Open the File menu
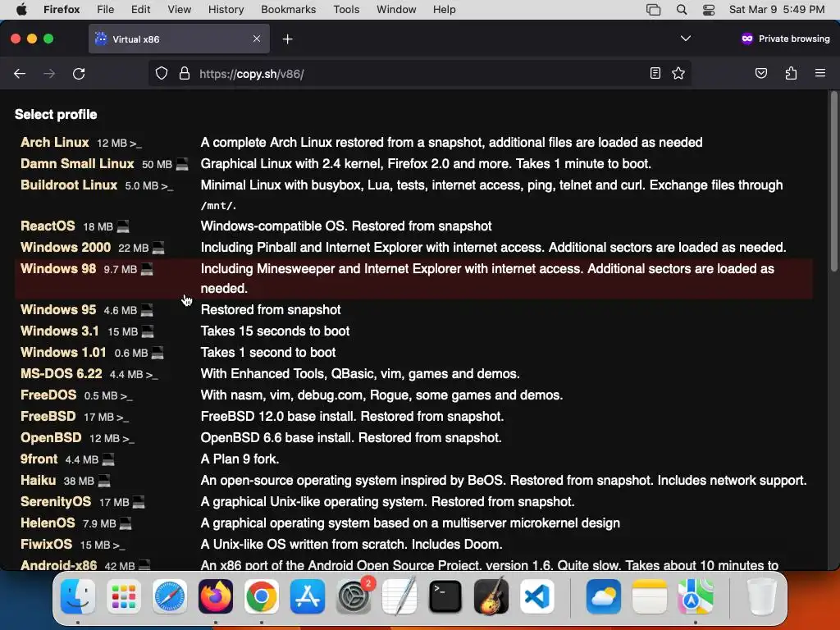The height and width of the screenshot is (630, 840). [x=105, y=10]
